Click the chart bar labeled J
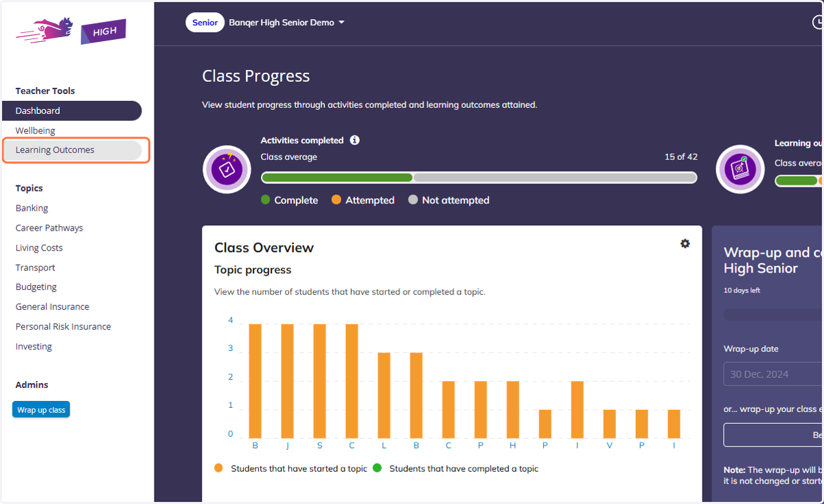 [x=287, y=381]
